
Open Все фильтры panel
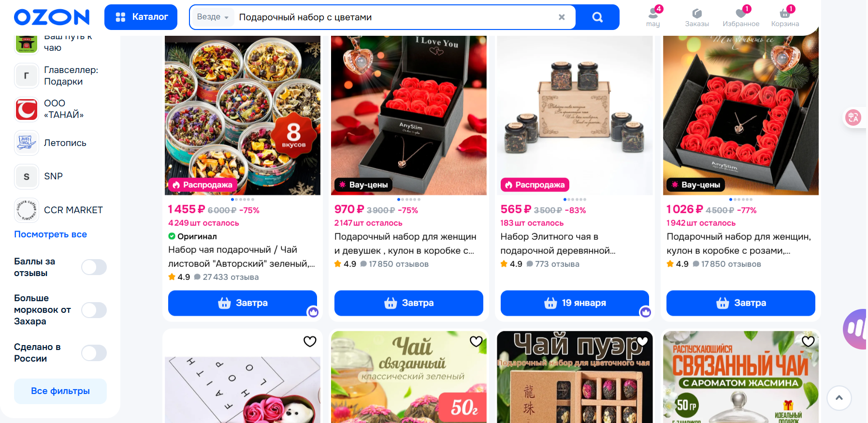pos(60,391)
